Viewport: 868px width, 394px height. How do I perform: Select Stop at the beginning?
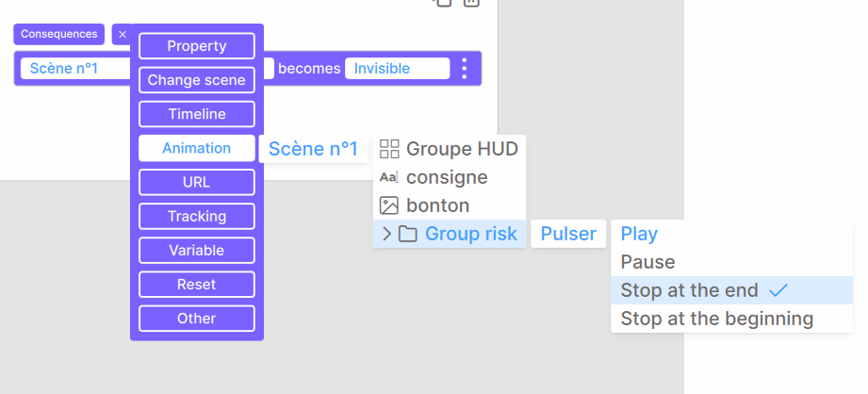[x=716, y=319]
